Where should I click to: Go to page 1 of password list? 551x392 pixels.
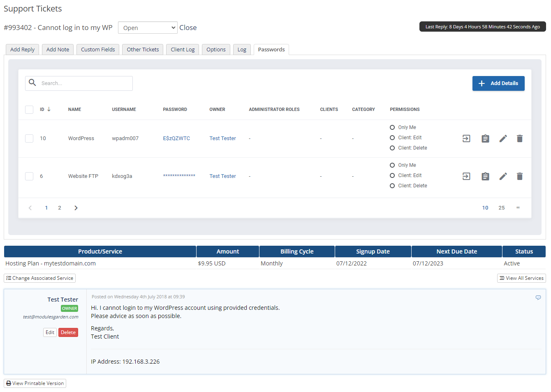46,208
